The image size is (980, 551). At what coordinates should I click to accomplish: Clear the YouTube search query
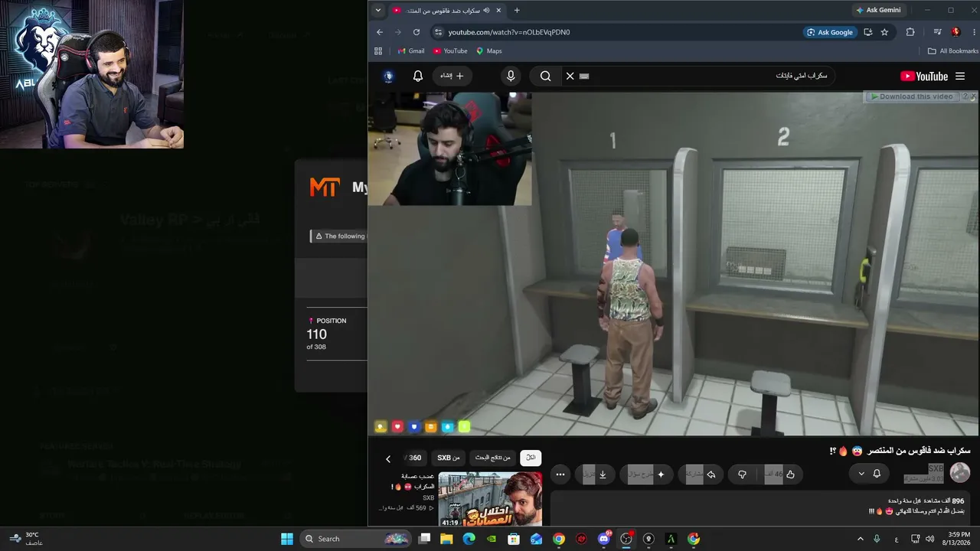[570, 76]
